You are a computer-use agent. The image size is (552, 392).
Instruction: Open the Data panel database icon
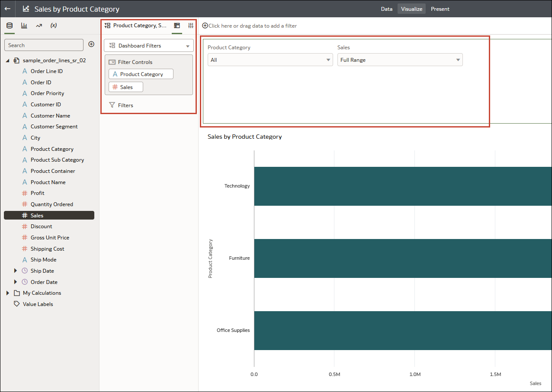10,25
